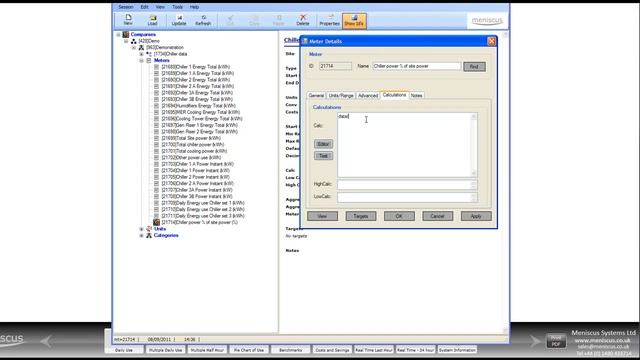The image size is (640, 360).
Task: Switch to the Notes tab
Action: pyautogui.click(x=416, y=96)
